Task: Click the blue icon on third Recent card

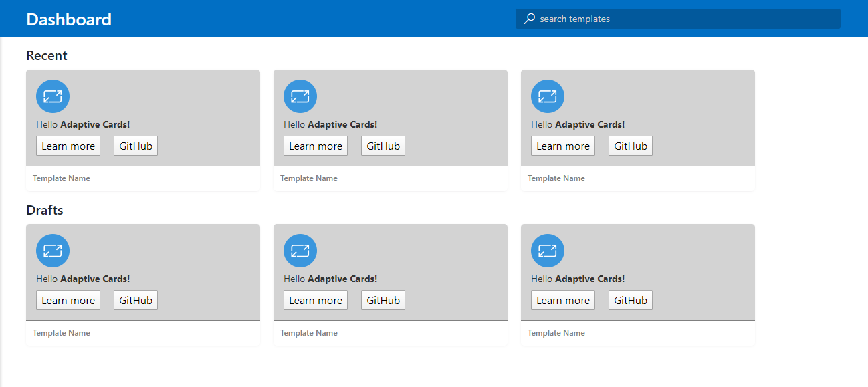Action: pyautogui.click(x=548, y=96)
